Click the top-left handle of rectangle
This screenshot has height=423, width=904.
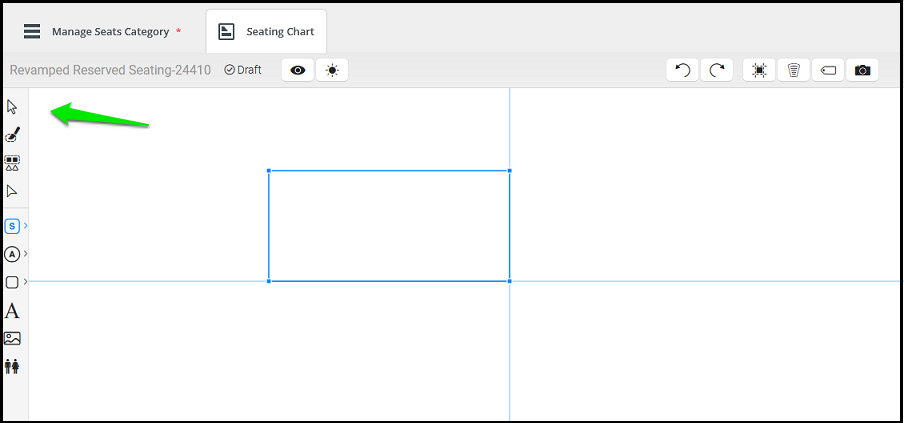click(269, 171)
